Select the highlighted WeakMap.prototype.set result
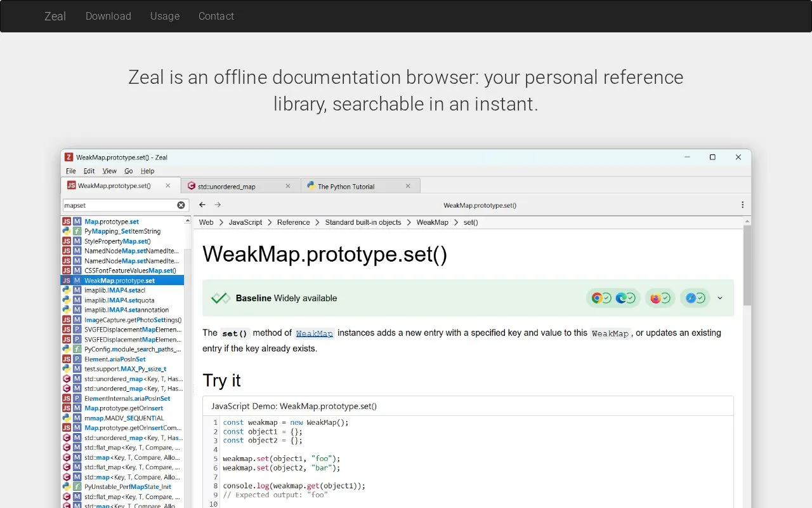This screenshot has height=508, width=812. [x=122, y=280]
